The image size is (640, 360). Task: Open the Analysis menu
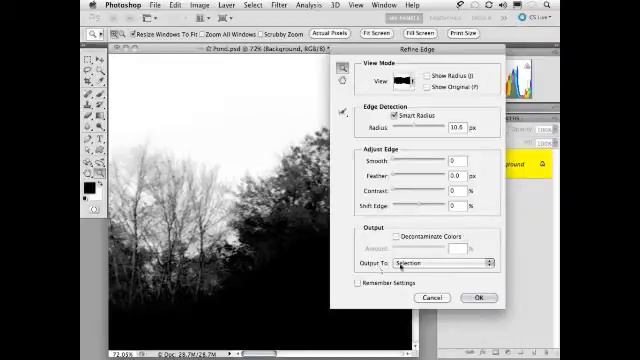(309, 5)
